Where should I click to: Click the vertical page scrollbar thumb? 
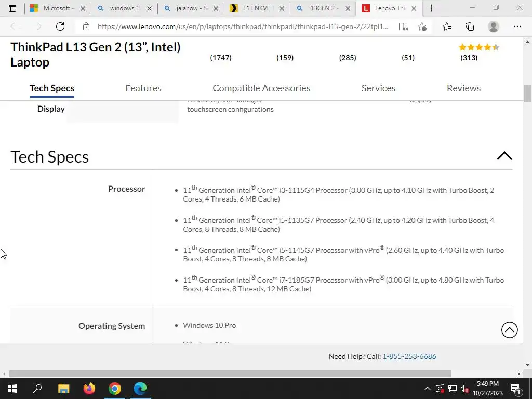pos(527,94)
